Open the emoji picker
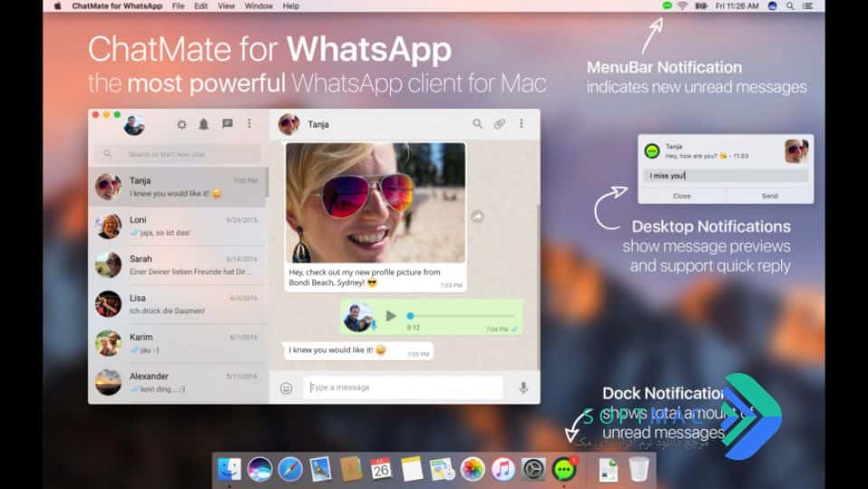The height and width of the screenshot is (489, 868). pos(286,388)
